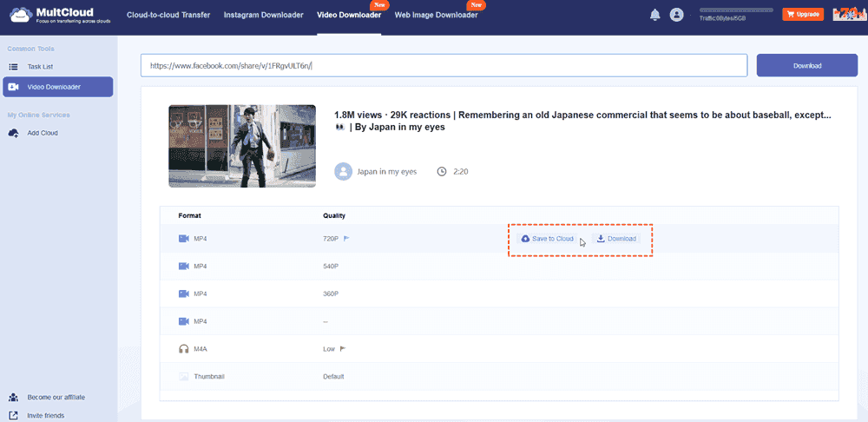Click the Japan in my eyes author name
The width and height of the screenshot is (868, 422).
pos(387,172)
